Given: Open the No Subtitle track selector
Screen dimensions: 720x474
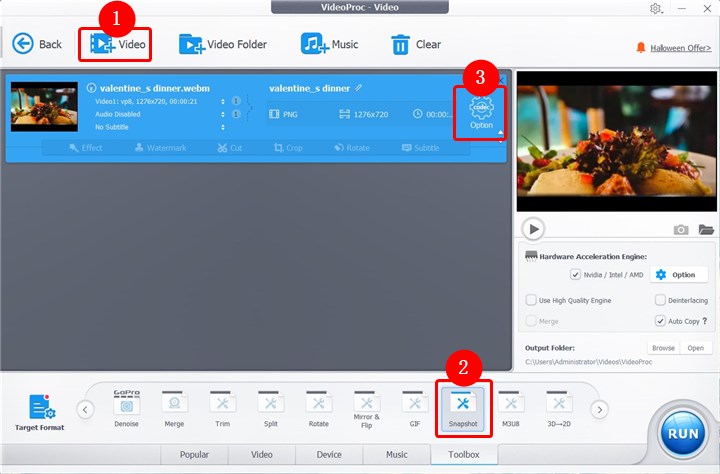Looking at the screenshot, I should click(x=223, y=127).
